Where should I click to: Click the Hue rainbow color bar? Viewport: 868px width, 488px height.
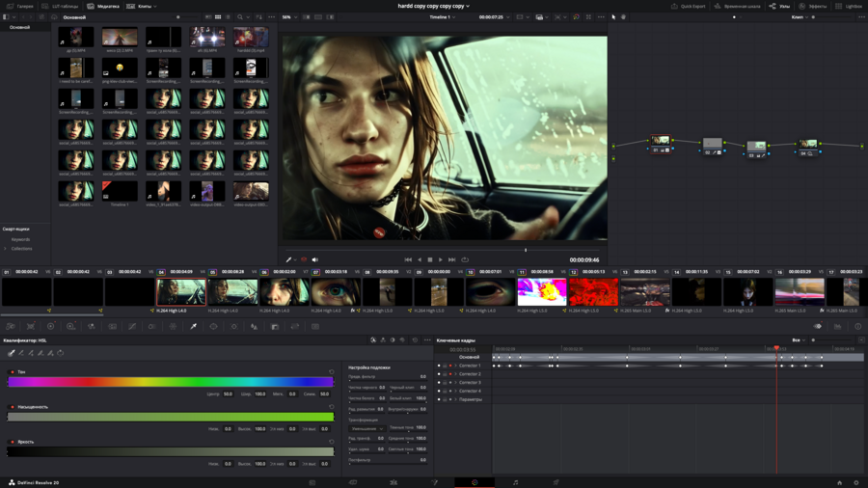(171, 383)
